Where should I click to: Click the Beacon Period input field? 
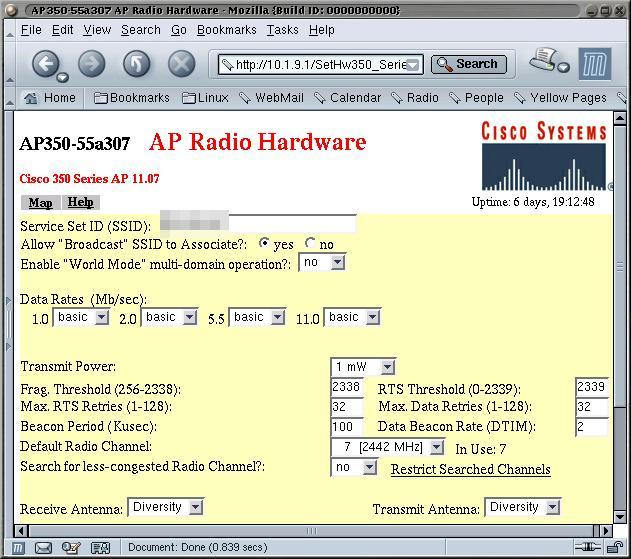click(347, 427)
